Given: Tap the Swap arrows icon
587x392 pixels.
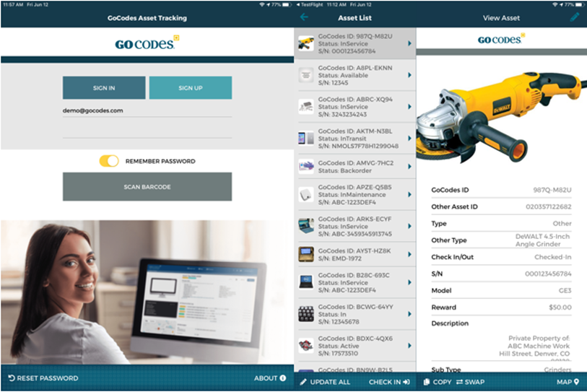Looking at the screenshot, I should click(x=459, y=382).
